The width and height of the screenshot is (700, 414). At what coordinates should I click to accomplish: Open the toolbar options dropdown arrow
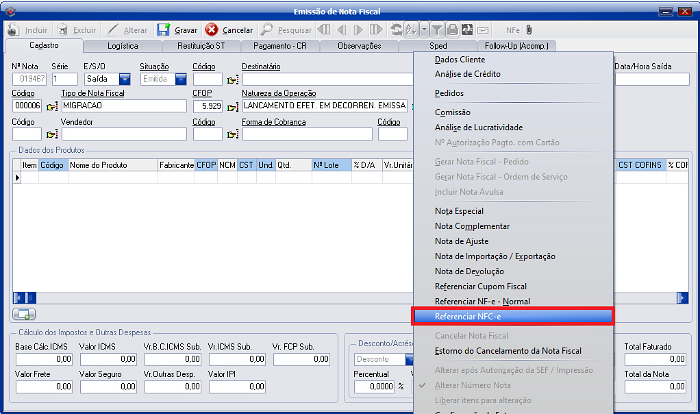tap(424, 30)
